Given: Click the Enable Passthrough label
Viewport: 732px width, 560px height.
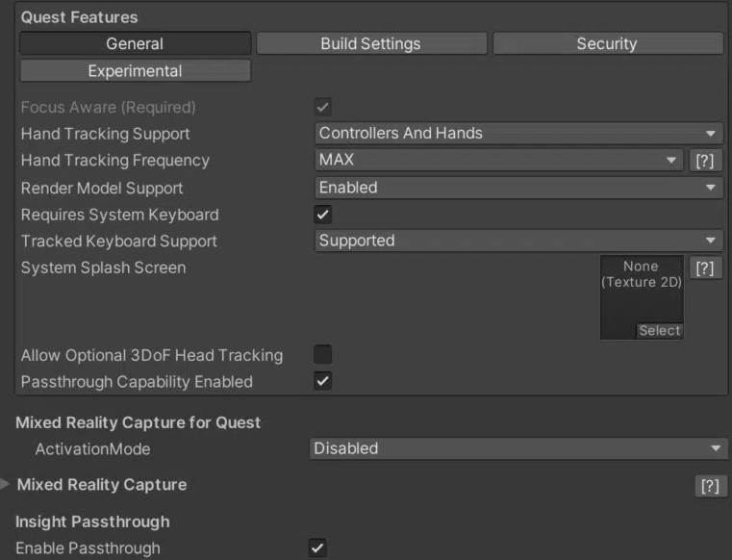Looking at the screenshot, I should [x=88, y=548].
